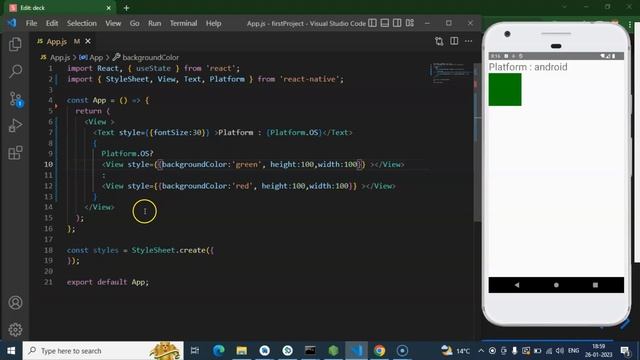Open the Windows Start menu
Image resolution: width=640 pixels, height=360 pixels.
pyautogui.click(x=11, y=351)
